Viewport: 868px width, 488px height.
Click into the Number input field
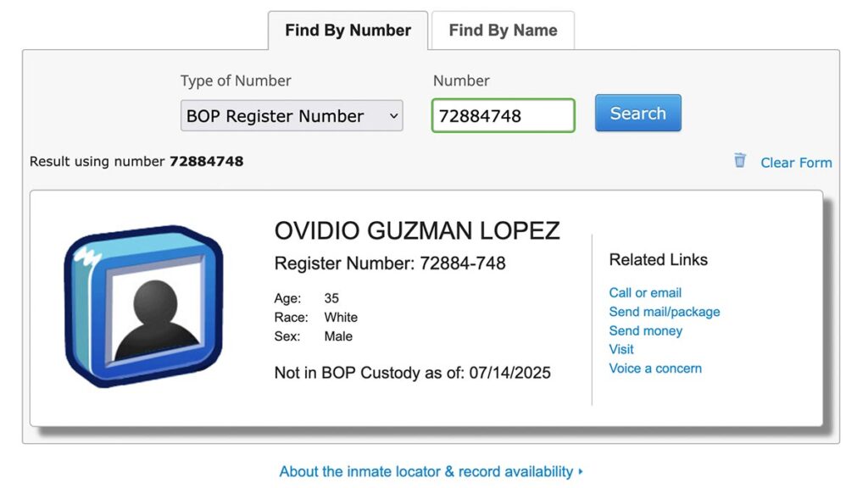click(503, 116)
